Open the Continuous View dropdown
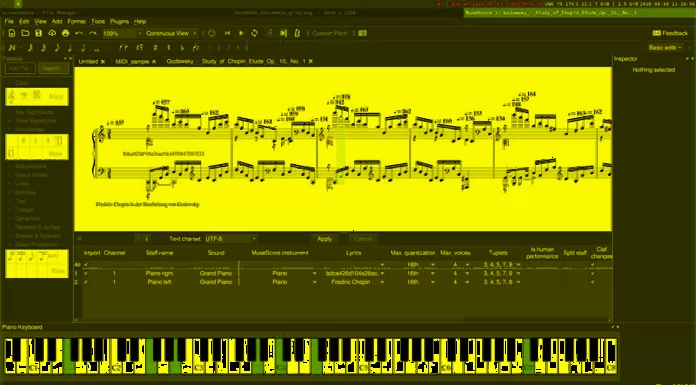Viewport: 696px width, 385px height. 171,33
